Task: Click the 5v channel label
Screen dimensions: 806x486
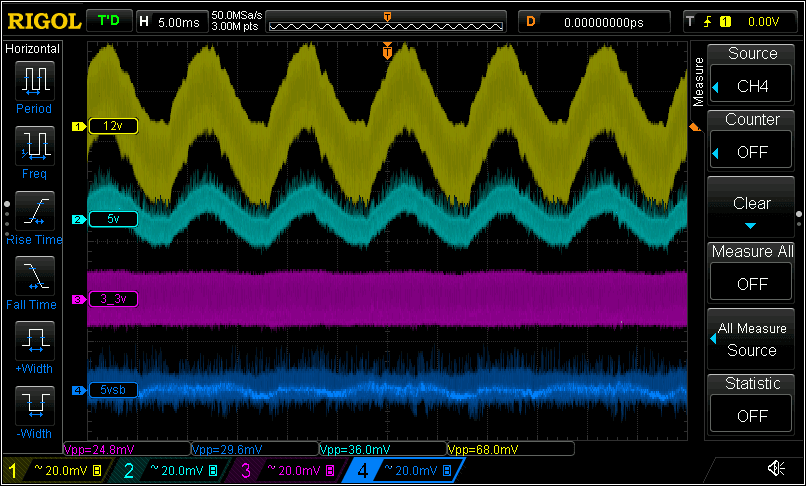Action: [113, 220]
